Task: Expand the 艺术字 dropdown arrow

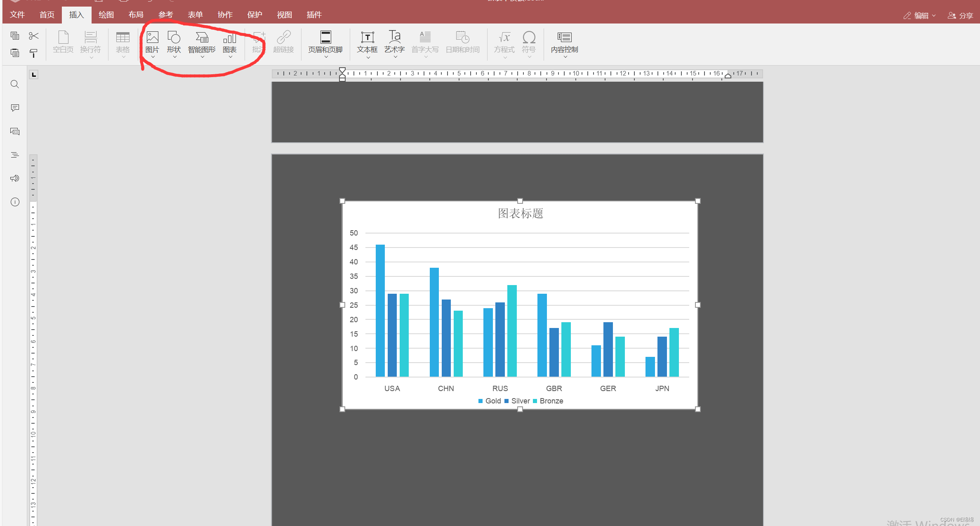Action: click(395, 57)
